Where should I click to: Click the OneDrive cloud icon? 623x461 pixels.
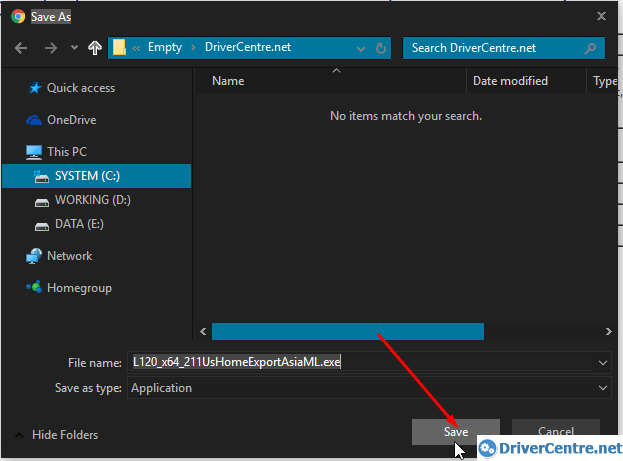(34, 120)
